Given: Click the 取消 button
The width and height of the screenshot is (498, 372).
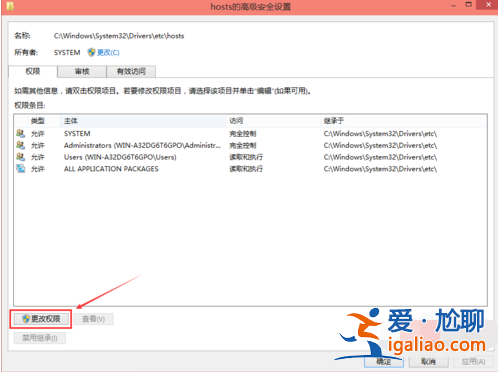Looking at the screenshot, I should [x=428, y=362].
